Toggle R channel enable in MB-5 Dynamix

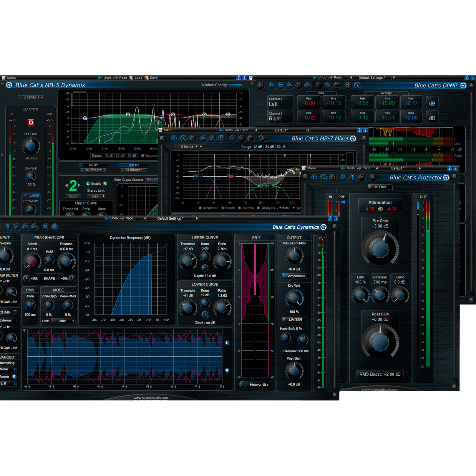pos(105,184)
